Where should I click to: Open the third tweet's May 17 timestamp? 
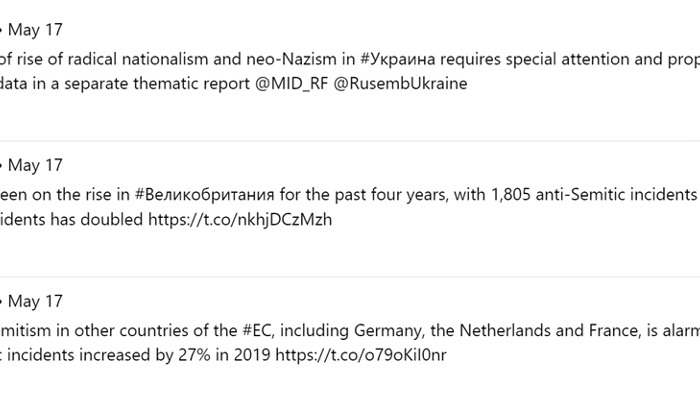pos(35,301)
